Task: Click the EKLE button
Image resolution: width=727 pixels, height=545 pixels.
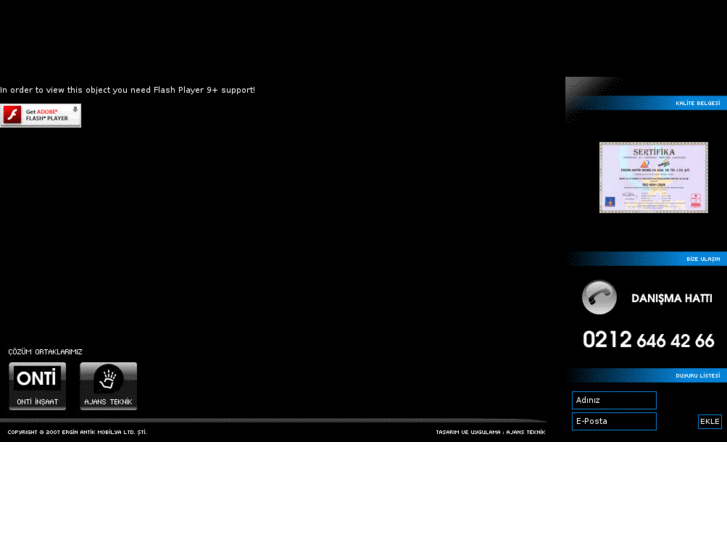Action: (x=709, y=422)
